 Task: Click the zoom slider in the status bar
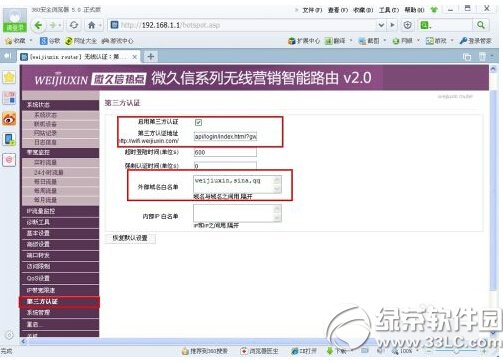click(456, 351)
